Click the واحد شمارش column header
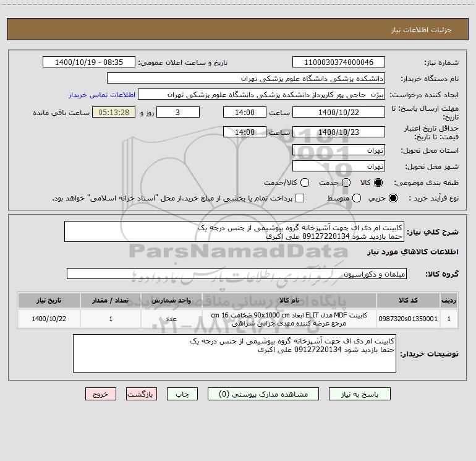Screen dimensions: 476x461 171,301
